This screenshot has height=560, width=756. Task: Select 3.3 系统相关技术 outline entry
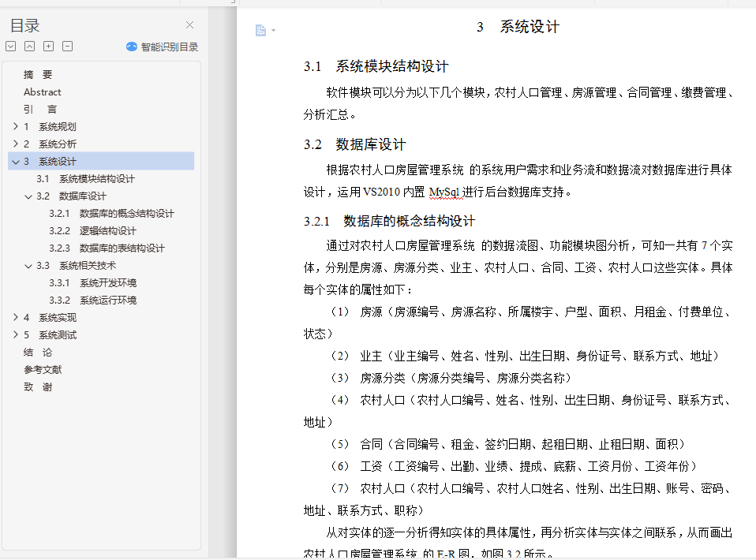[x=77, y=266]
